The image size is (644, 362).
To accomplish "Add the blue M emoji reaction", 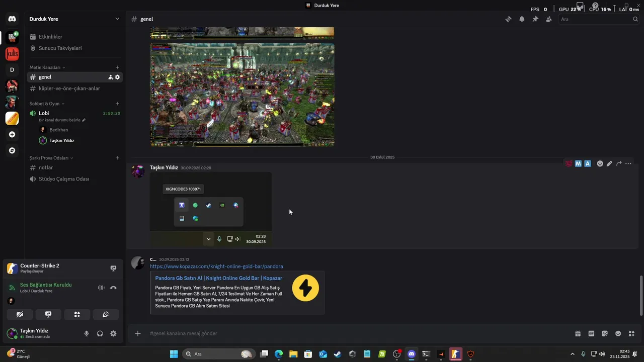I will point(578,163).
